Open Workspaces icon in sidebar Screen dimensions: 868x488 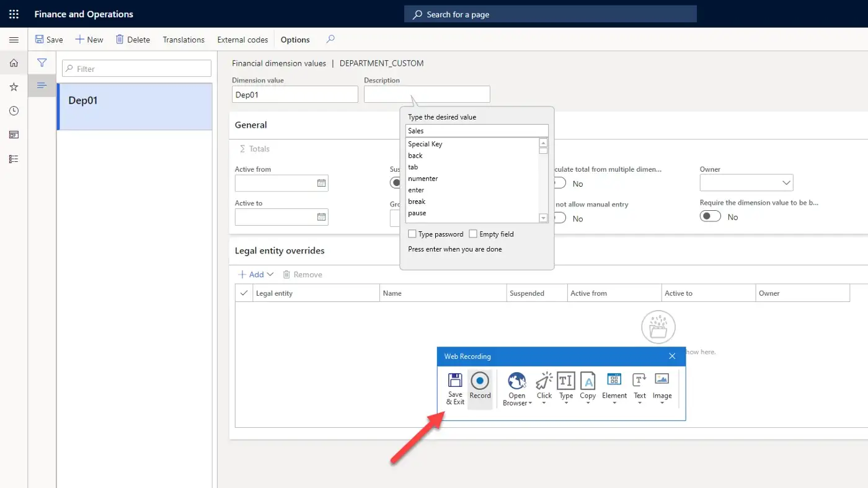point(14,135)
